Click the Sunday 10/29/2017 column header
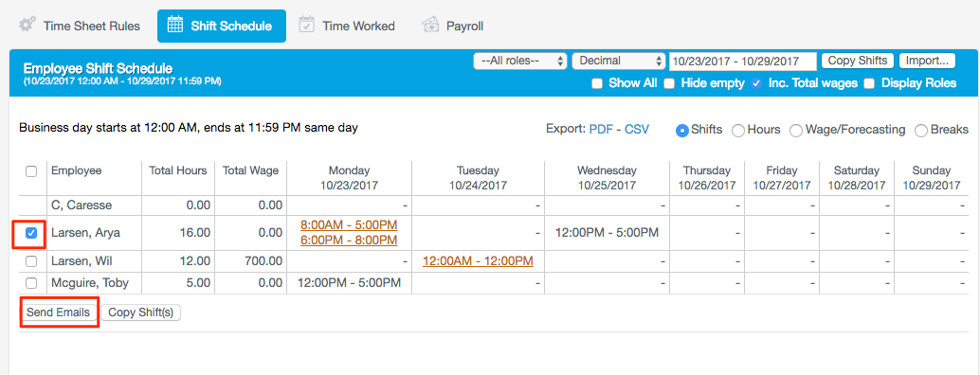The height and width of the screenshot is (375, 980). click(932, 178)
